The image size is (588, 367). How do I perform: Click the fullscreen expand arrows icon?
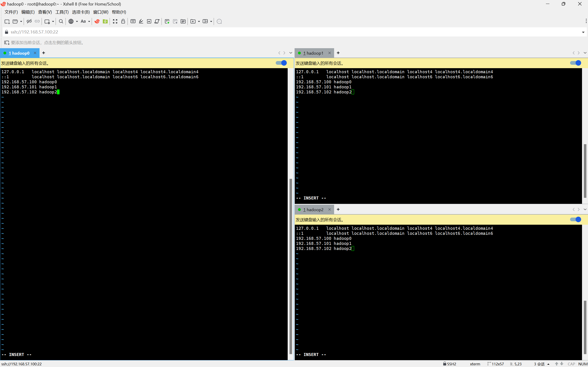tap(115, 22)
